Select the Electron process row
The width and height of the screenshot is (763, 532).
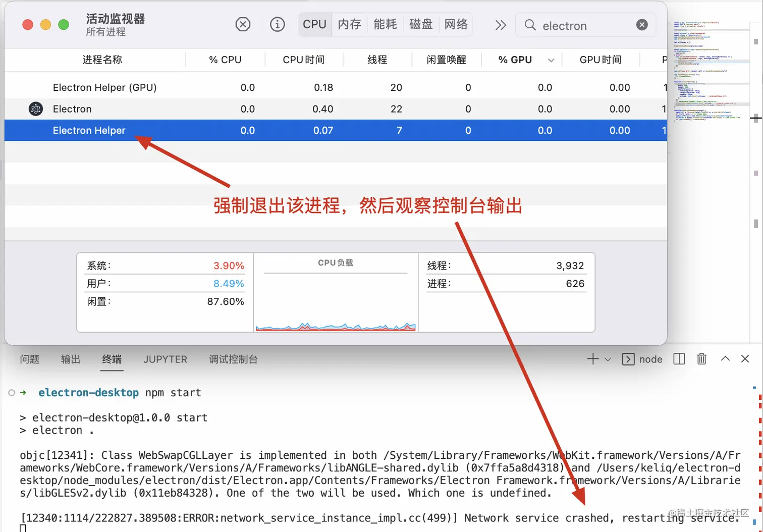(336, 109)
